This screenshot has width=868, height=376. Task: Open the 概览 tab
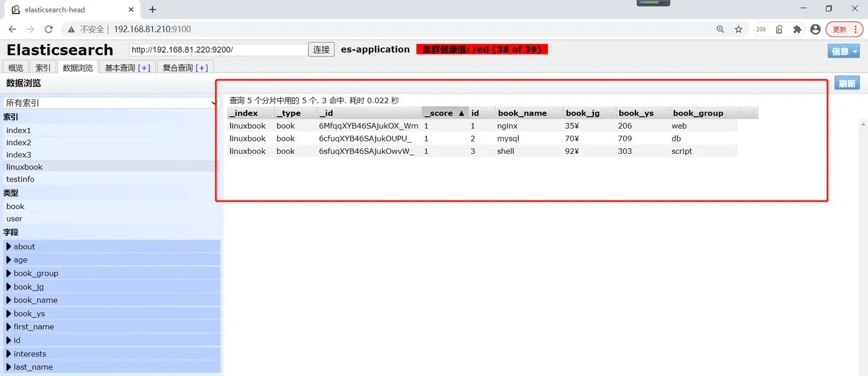(15, 68)
